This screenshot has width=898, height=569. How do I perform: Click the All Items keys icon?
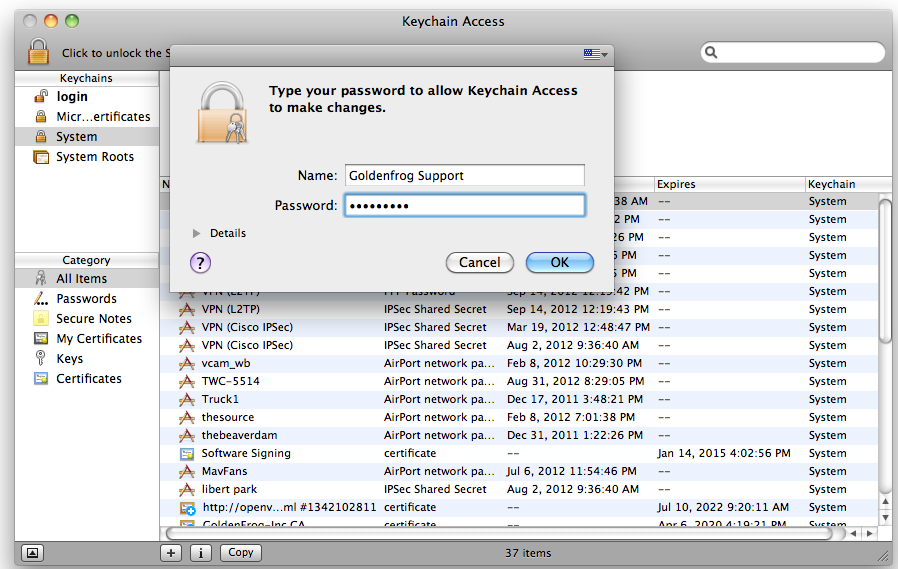41,278
